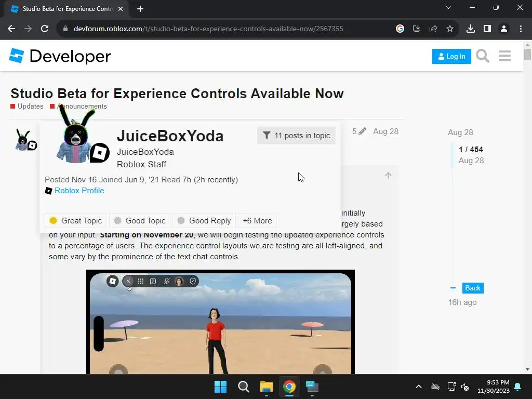Click the Good Topic badge
The width and height of the screenshot is (532, 399).
(x=139, y=220)
